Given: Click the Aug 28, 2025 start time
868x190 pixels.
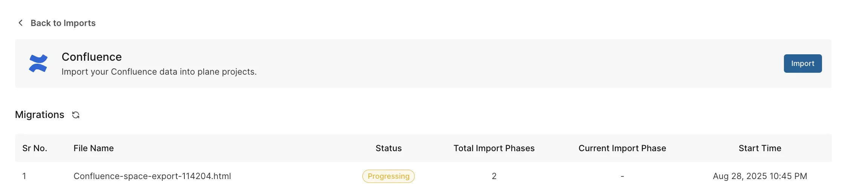Looking at the screenshot, I should click(760, 176).
